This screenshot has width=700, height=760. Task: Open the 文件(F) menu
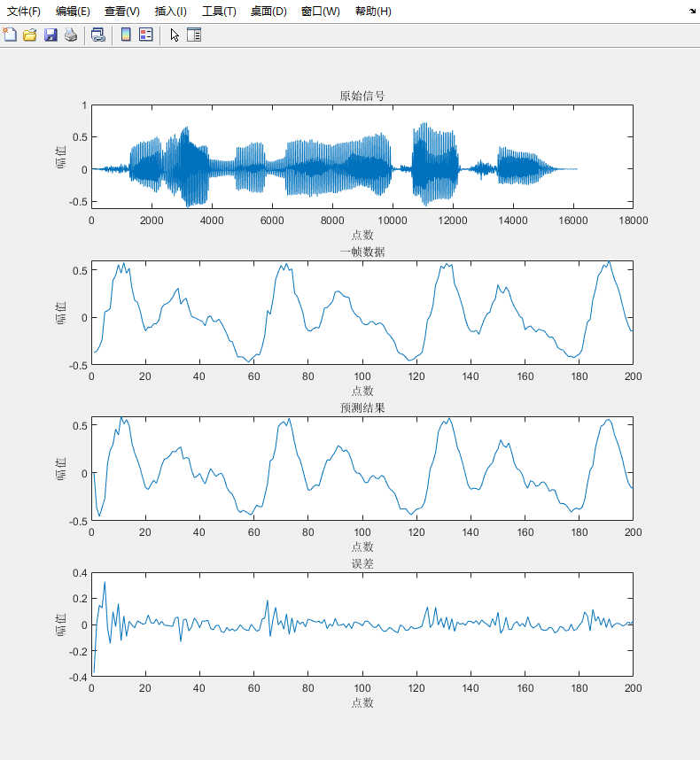click(23, 12)
